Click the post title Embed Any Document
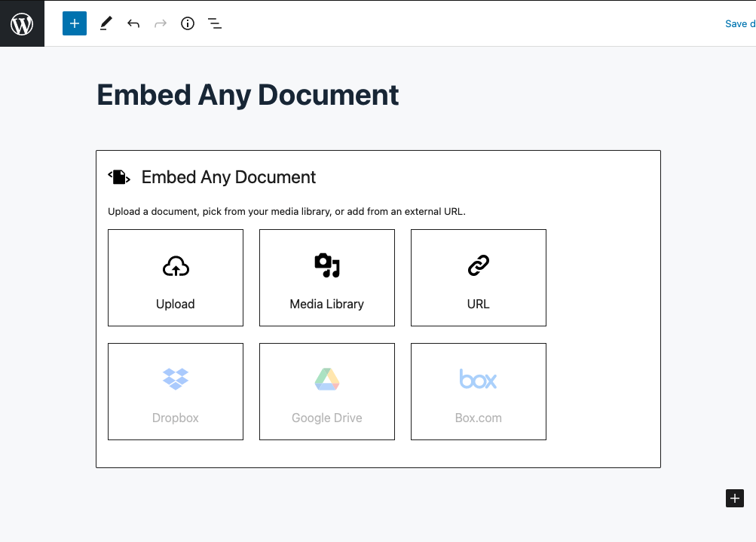This screenshot has width=756, height=542. pyautogui.click(x=247, y=94)
